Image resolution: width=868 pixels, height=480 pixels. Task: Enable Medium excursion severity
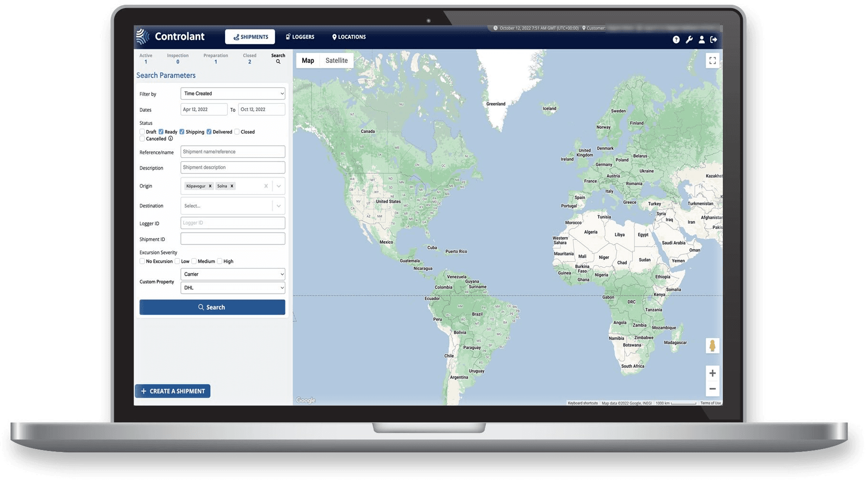click(x=194, y=261)
